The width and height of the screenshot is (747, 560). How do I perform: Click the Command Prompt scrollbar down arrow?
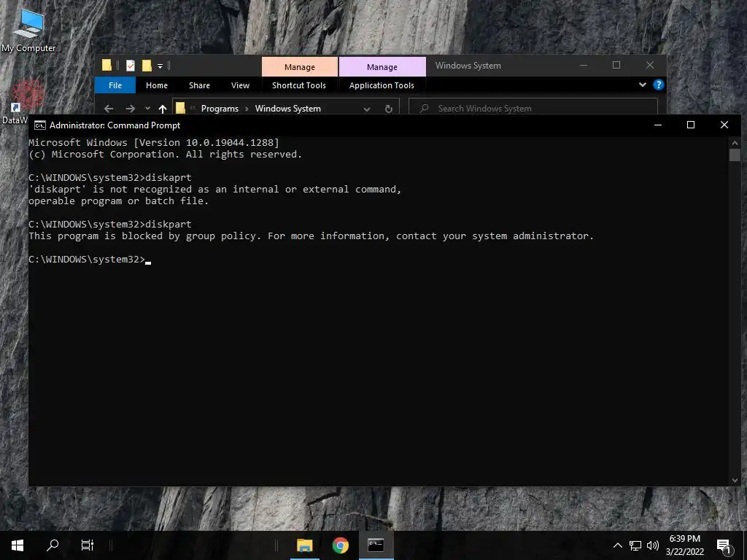(x=735, y=481)
